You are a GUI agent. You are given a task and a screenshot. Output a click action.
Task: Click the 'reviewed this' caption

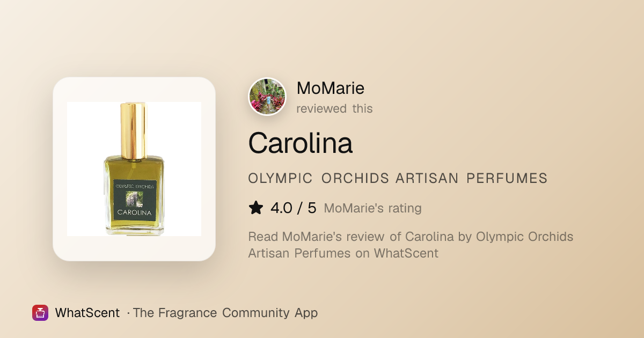[334, 108]
